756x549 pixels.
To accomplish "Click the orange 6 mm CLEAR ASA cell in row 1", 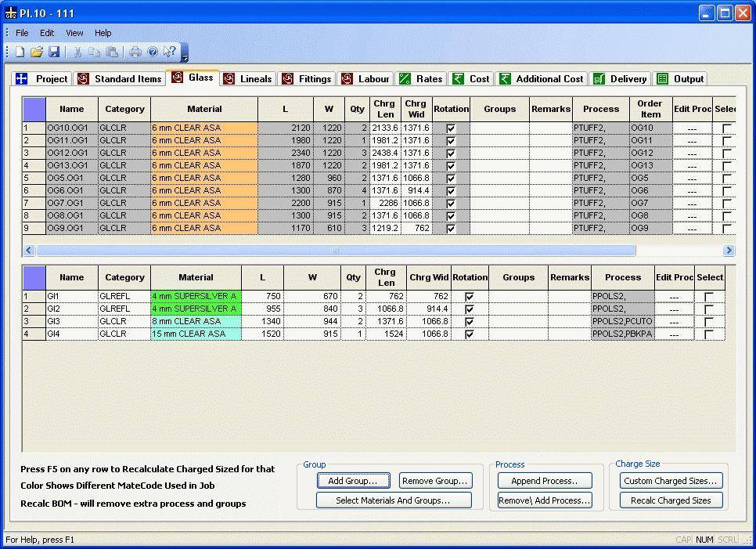I will pyautogui.click(x=203, y=128).
